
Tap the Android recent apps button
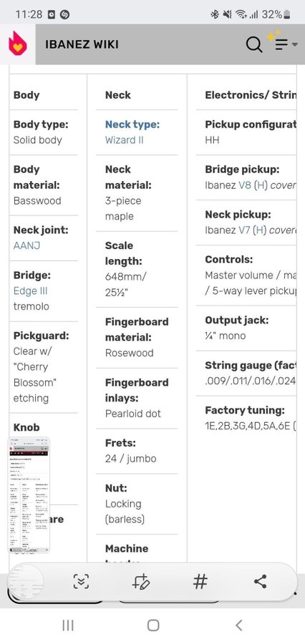click(x=68, y=625)
